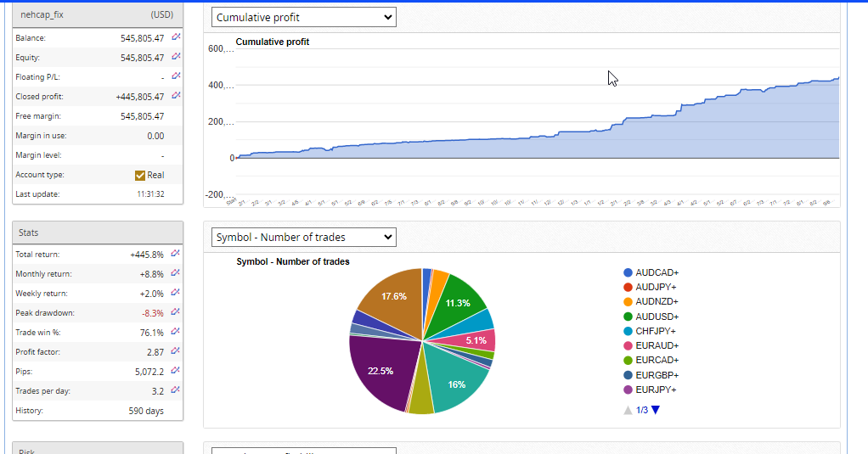Screen dimensions: 868x454
Task: Select the Stats panel header
Action: tap(98, 233)
